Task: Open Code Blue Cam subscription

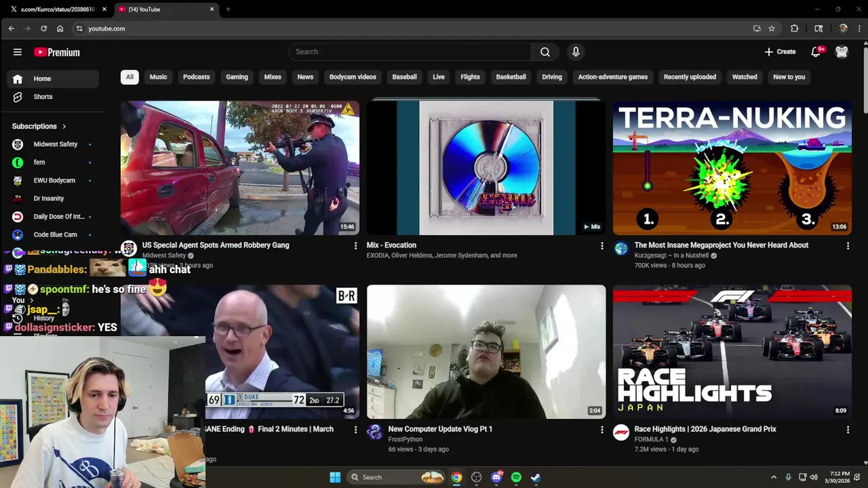Action: point(52,235)
